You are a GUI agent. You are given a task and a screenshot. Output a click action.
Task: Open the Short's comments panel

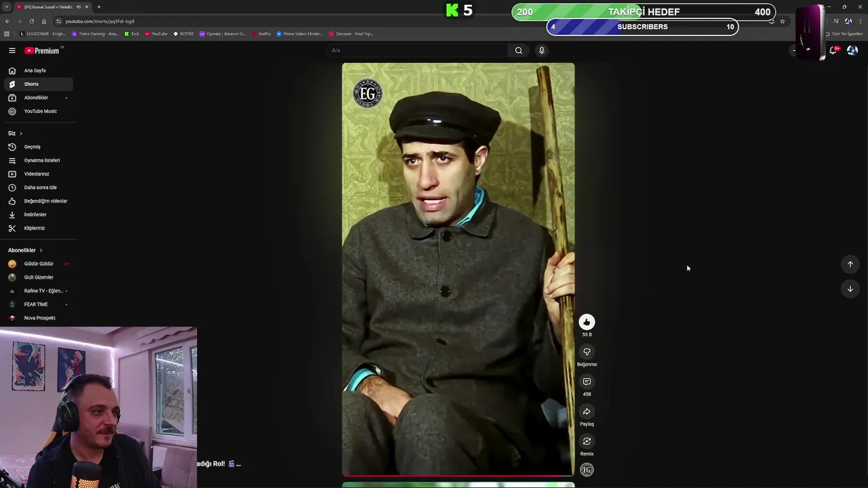[587, 382]
